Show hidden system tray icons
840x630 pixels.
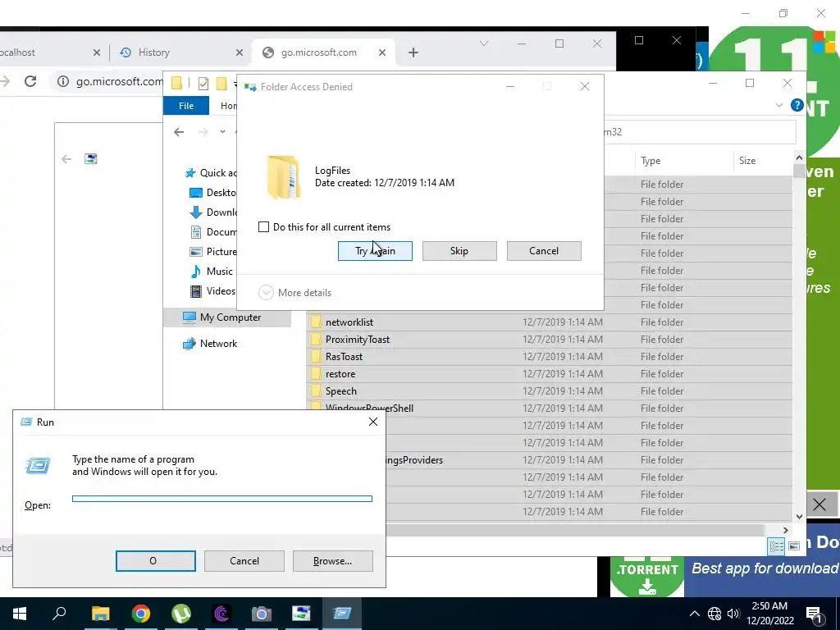(x=694, y=614)
